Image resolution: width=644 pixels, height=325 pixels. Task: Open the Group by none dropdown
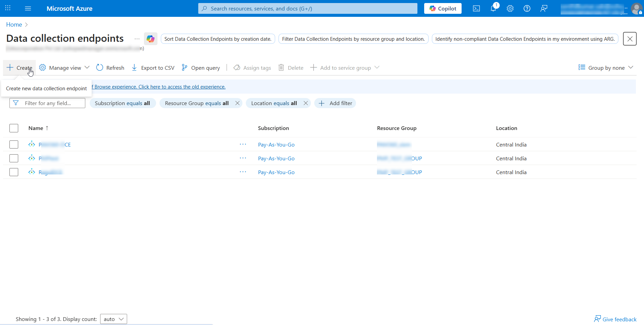605,67
